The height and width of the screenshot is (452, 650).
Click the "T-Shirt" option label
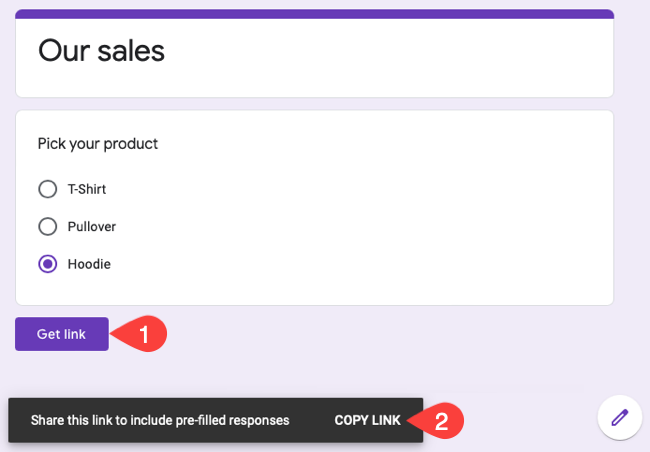[86, 189]
